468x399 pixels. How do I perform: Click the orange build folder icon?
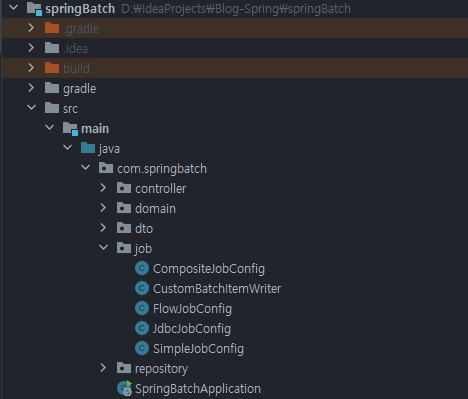(52, 68)
